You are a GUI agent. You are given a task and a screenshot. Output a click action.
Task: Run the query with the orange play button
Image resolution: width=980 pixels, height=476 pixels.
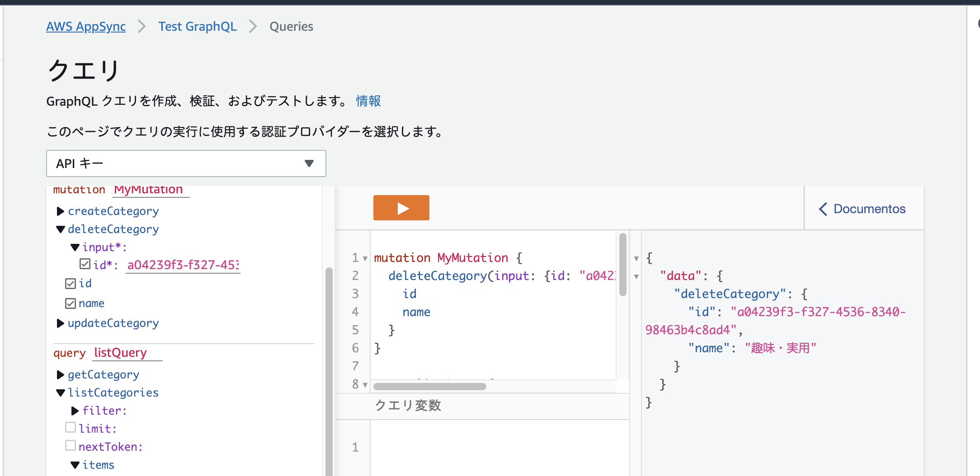[401, 208]
